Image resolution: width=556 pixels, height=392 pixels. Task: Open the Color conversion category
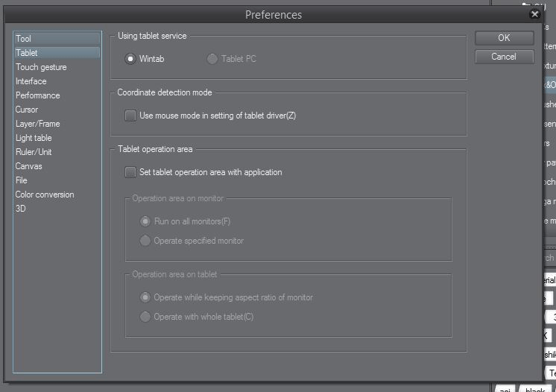coord(45,195)
